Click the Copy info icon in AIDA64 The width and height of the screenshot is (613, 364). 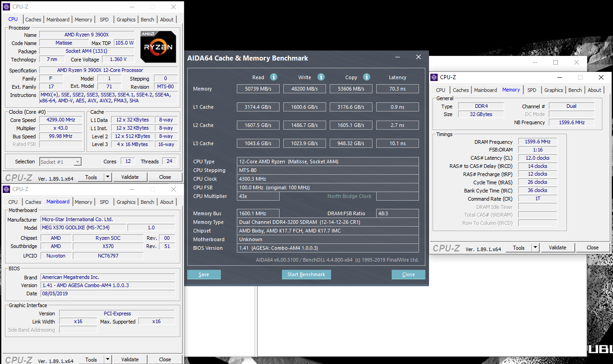(x=367, y=77)
